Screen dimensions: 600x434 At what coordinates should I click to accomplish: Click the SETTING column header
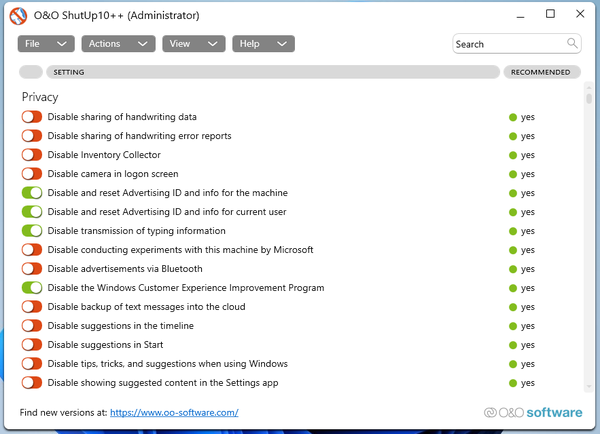[x=270, y=72]
